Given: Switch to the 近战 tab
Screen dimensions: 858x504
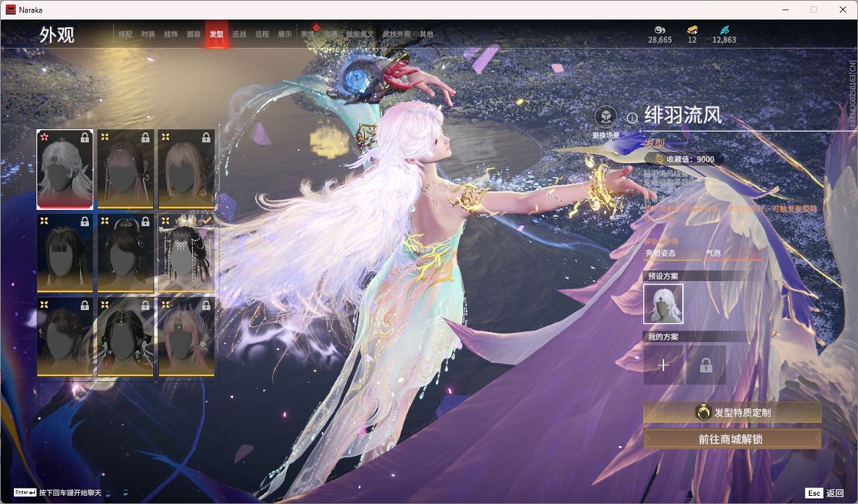Looking at the screenshot, I should coord(239,34).
